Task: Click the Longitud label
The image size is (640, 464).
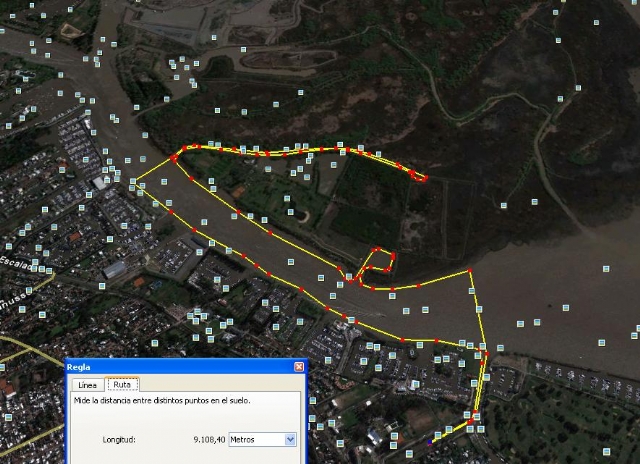Action: 119,440
